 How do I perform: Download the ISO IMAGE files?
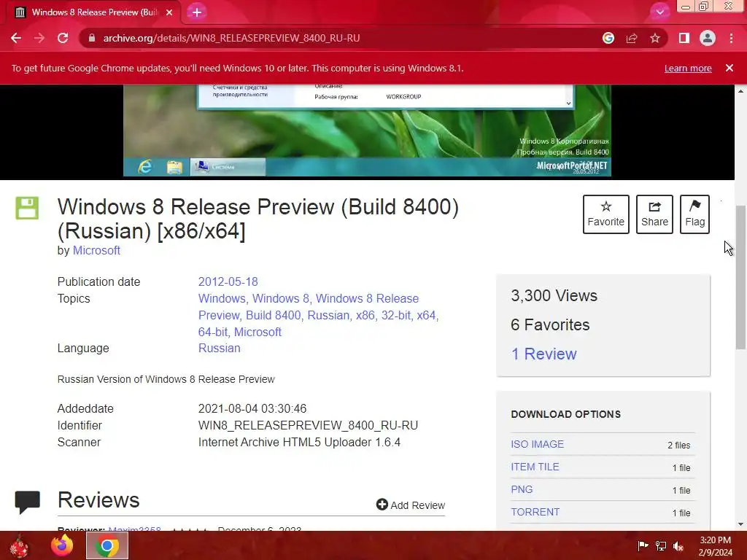[538, 444]
